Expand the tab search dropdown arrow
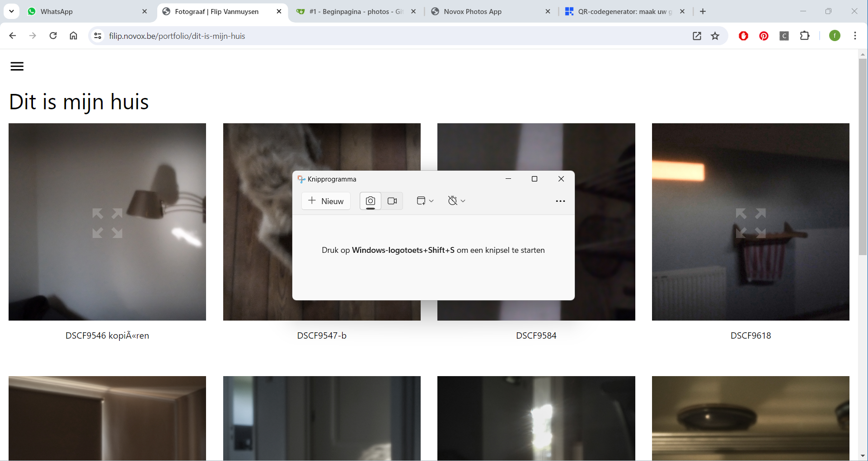Screen dimensions: 868x461 (12, 11)
